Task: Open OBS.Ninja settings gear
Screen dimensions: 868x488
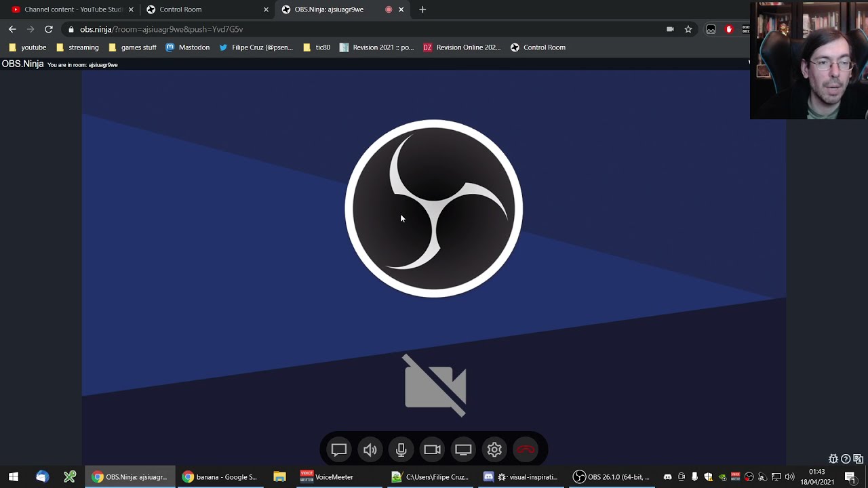Action: pyautogui.click(x=494, y=449)
